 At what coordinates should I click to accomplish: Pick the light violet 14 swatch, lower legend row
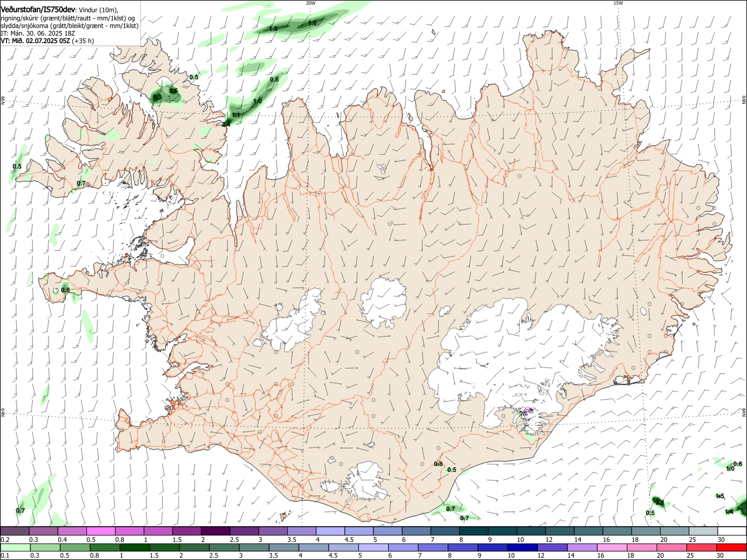pyautogui.click(x=582, y=547)
